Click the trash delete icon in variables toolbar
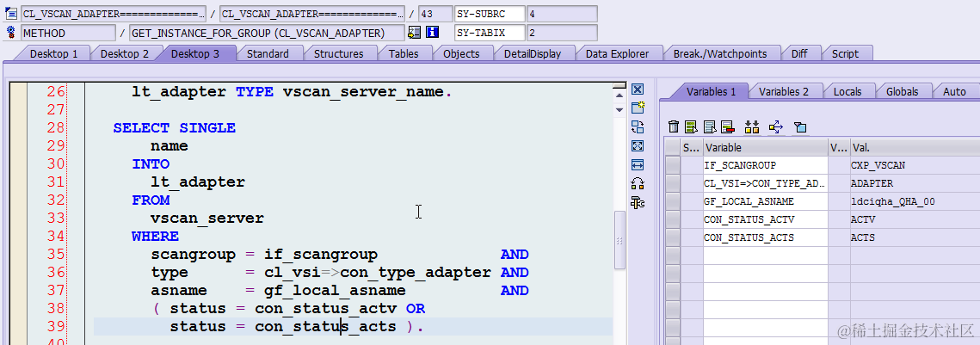Viewport: 980px width, 345px height. pyautogui.click(x=673, y=126)
